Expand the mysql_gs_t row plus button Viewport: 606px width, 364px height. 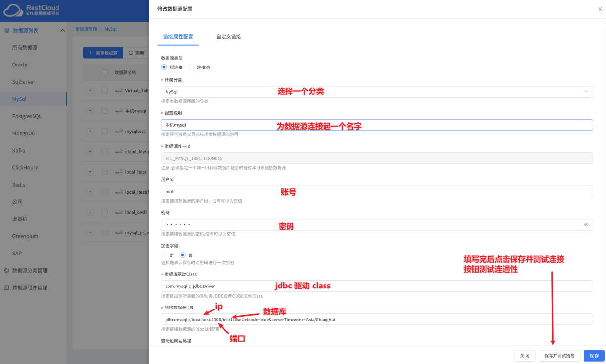point(90,233)
